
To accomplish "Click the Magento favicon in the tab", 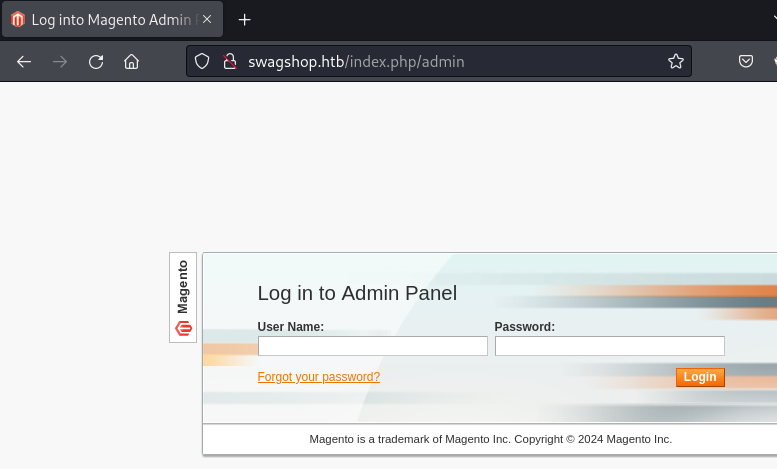I will [x=18, y=19].
